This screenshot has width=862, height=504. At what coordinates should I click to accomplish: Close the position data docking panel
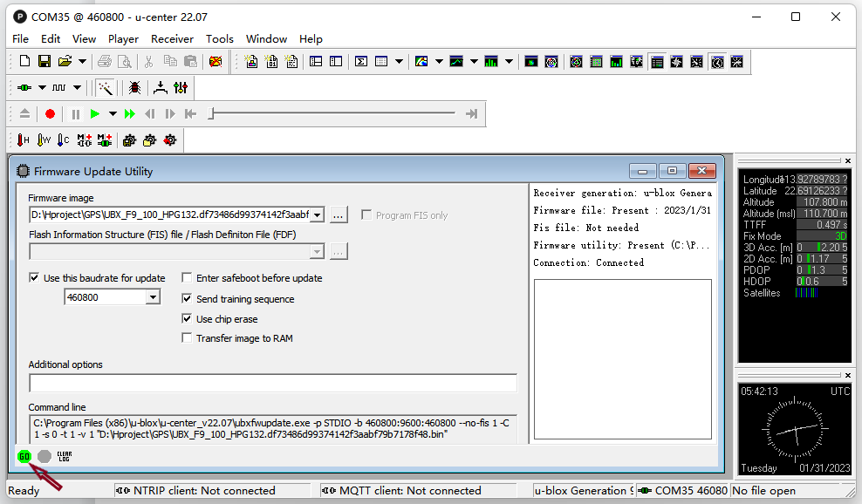point(848,160)
